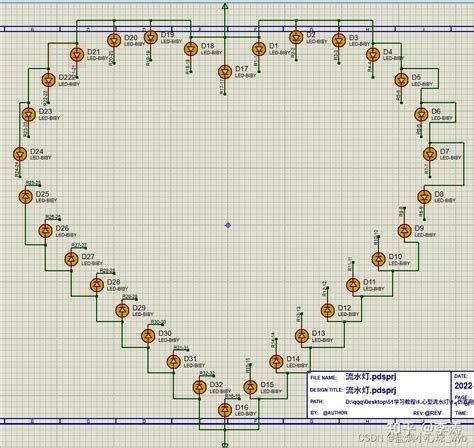Image resolution: width=474 pixels, height=448 pixels.
Task: Click the @AUTHOR field in title block
Action: coord(335,413)
